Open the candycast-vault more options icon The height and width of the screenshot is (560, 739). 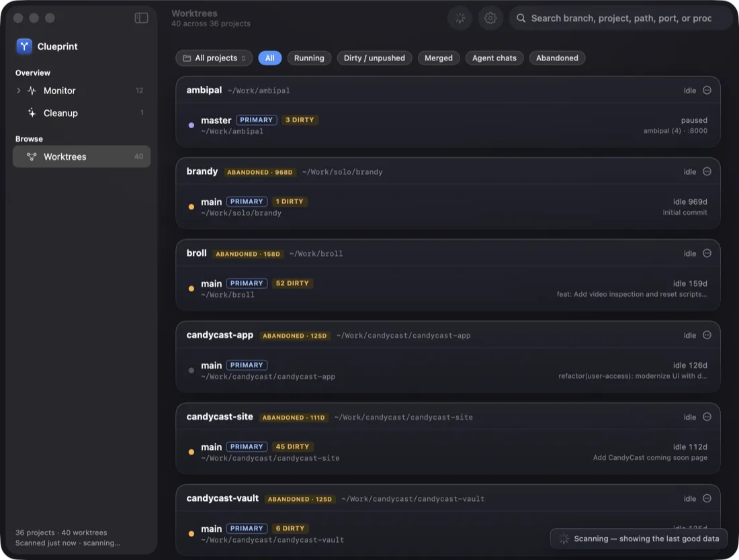(707, 498)
